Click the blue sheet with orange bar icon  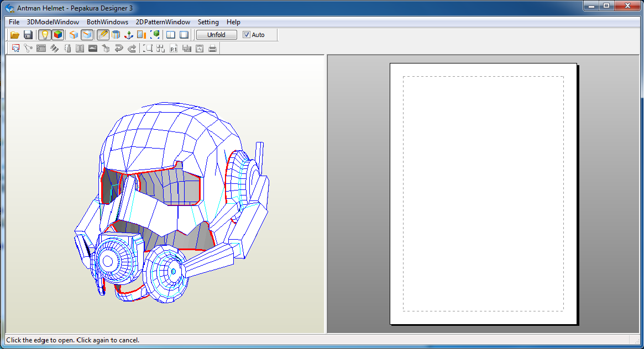142,35
